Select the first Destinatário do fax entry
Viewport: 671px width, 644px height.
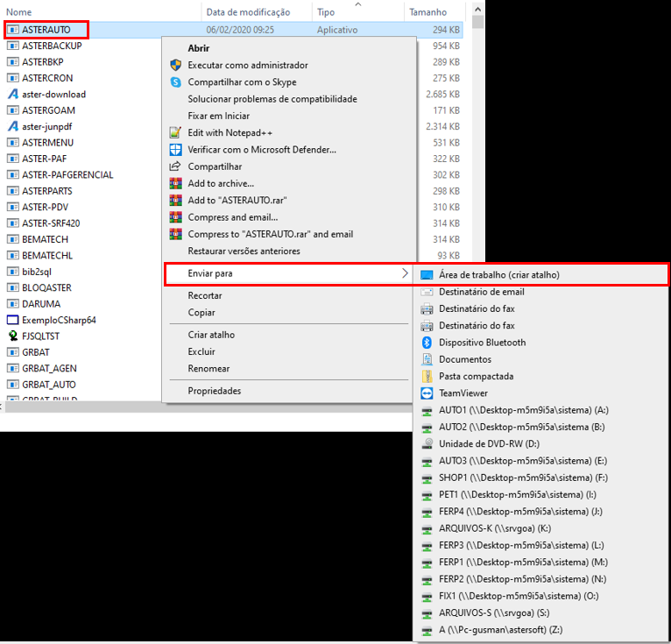point(540,309)
